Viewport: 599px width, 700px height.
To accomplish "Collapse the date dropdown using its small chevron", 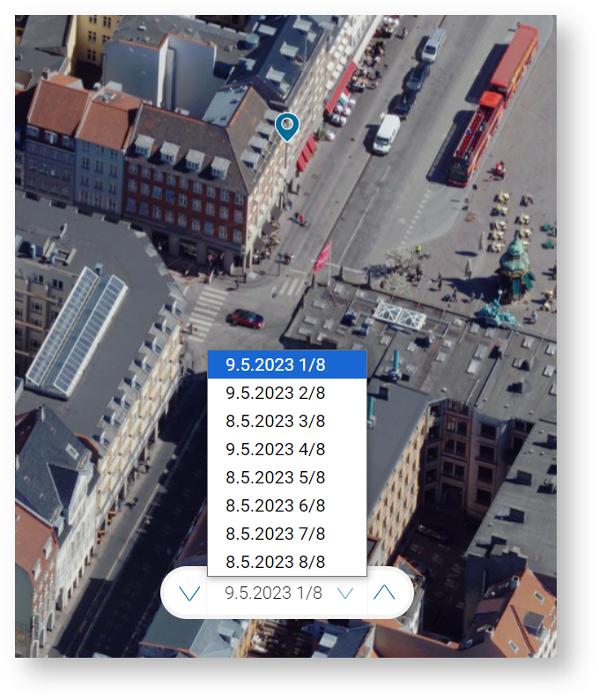I will [345, 593].
